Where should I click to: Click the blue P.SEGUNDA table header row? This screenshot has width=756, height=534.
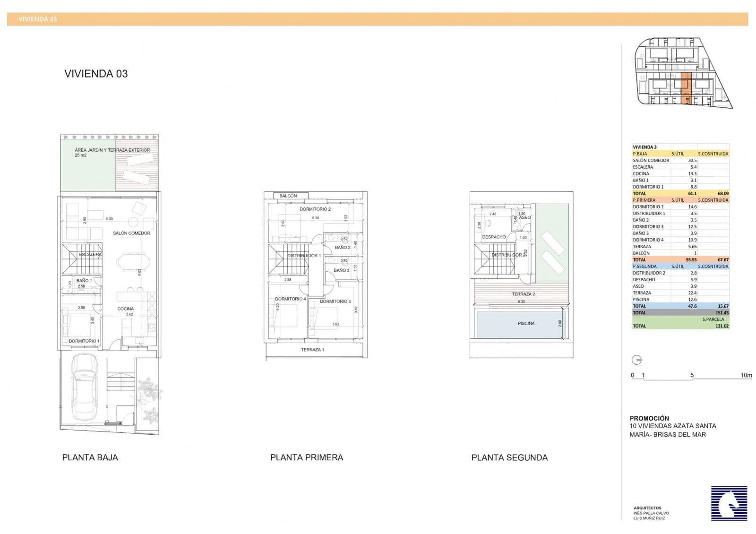pyautogui.click(x=680, y=266)
